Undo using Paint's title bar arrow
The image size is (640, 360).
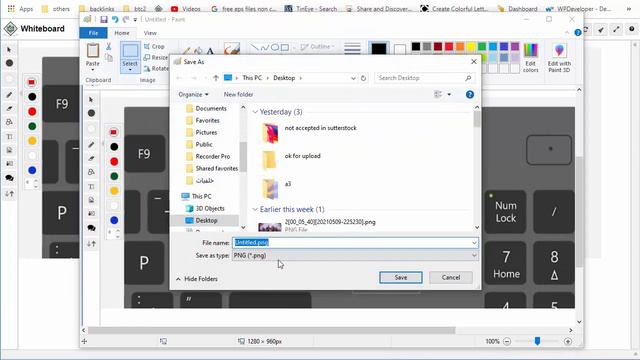pyautogui.click(x=115, y=19)
